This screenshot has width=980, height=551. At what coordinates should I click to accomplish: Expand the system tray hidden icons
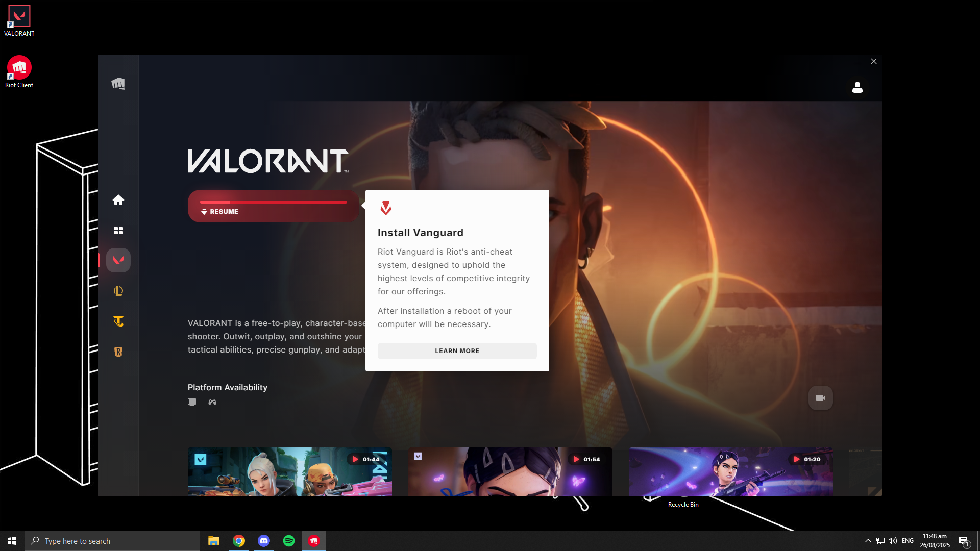[868, 541]
